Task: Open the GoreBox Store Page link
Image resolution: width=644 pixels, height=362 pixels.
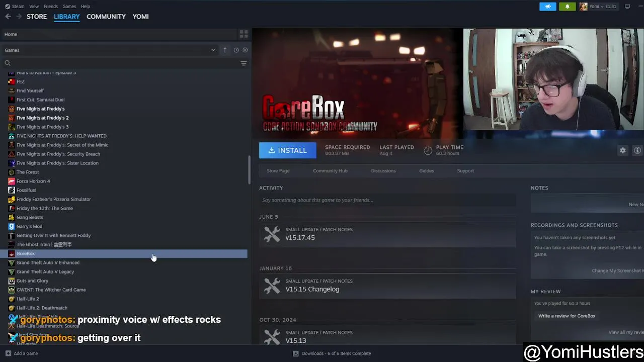Action: (x=278, y=171)
